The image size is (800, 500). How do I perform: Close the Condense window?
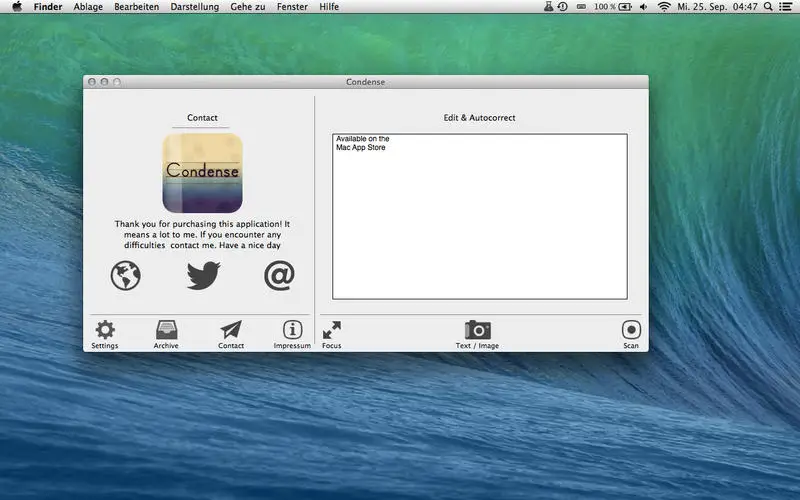pos(92,82)
